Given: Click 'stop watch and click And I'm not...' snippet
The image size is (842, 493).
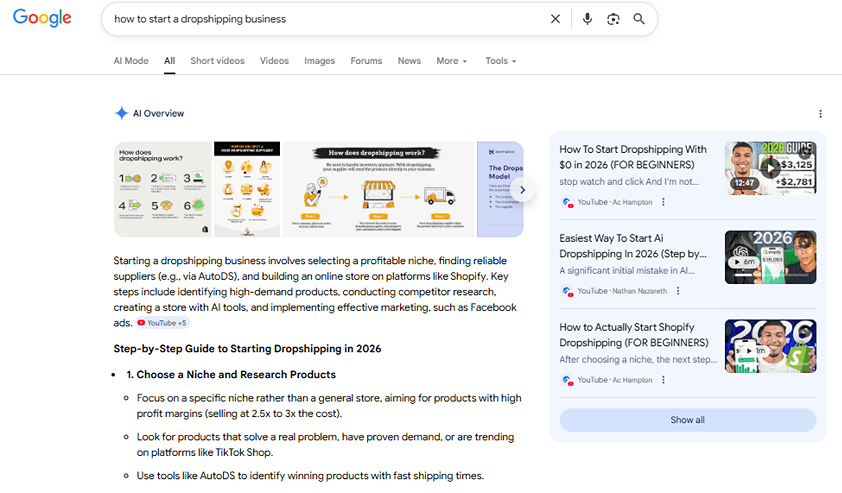Looking at the screenshot, I should click(x=629, y=182).
